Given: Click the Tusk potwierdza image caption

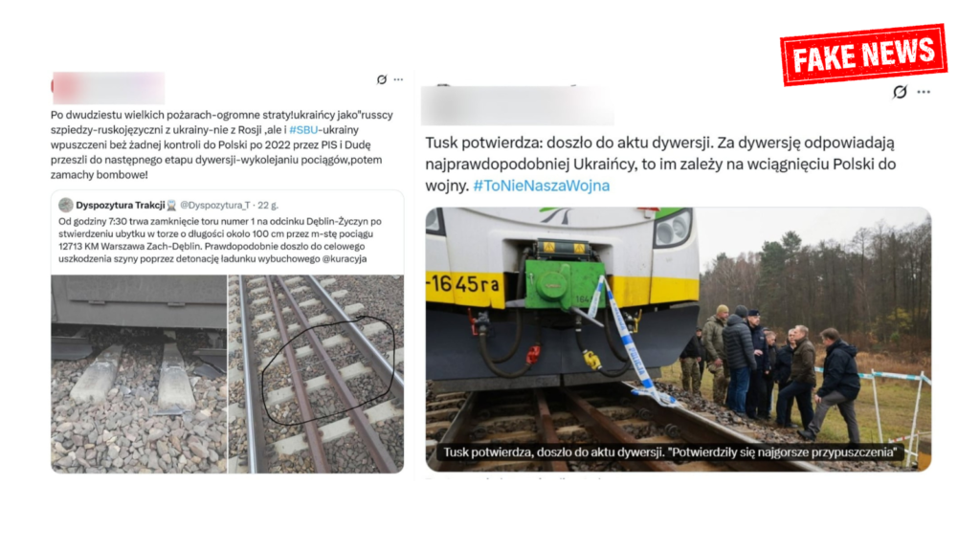Looking at the screenshot, I should click(670, 452).
